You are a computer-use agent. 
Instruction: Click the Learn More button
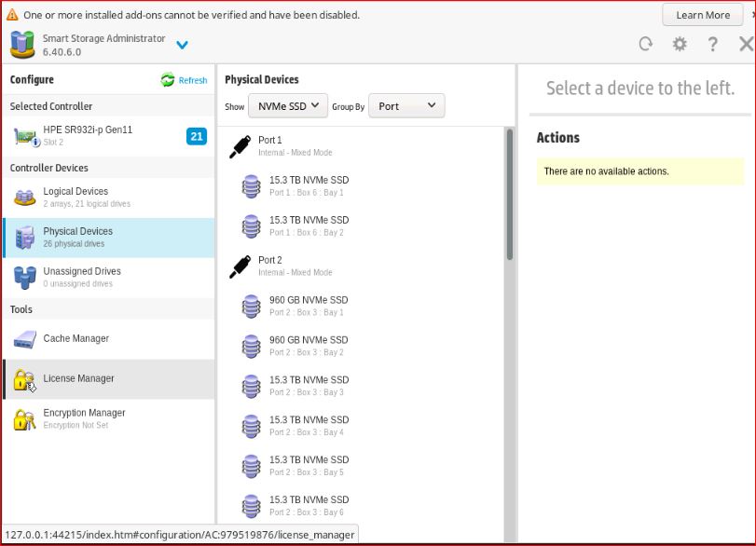tap(703, 15)
